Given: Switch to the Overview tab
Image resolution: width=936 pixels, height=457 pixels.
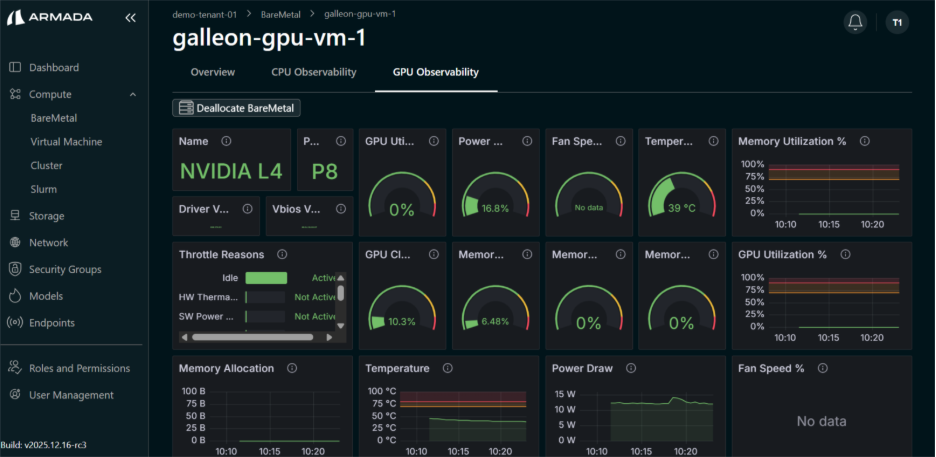Looking at the screenshot, I should pyautogui.click(x=213, y=72).
